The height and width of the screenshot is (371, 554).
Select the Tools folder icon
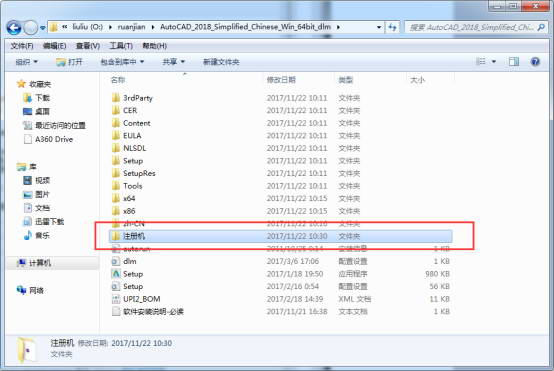[116, 186]
